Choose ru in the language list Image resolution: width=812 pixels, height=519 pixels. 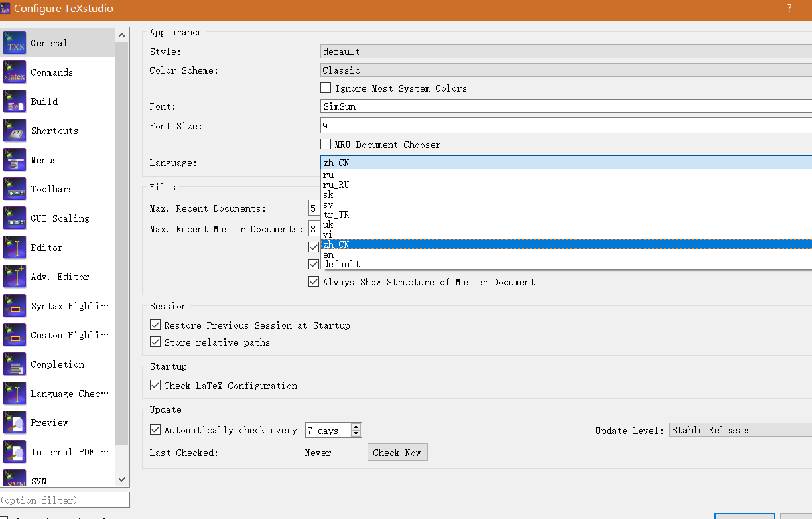(566, 175)
